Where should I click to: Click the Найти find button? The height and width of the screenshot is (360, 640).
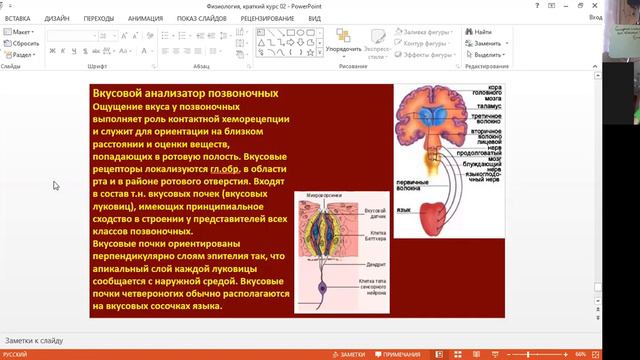click(479, 32)
